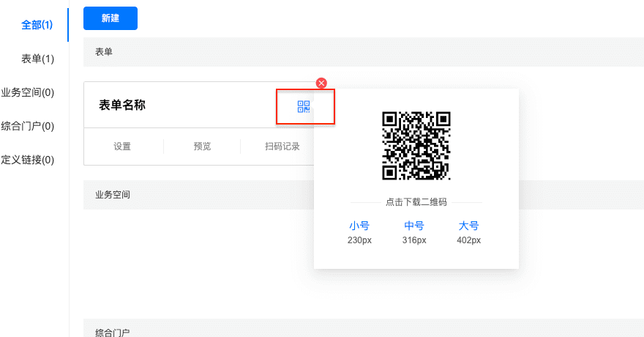
Task: Open 扫码记录 scan records
Action: 282,147
